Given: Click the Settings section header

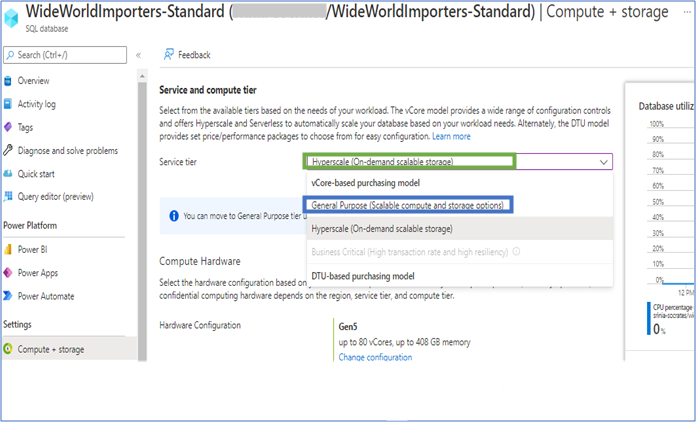Looking at the screenshot, I should (17, 324).
